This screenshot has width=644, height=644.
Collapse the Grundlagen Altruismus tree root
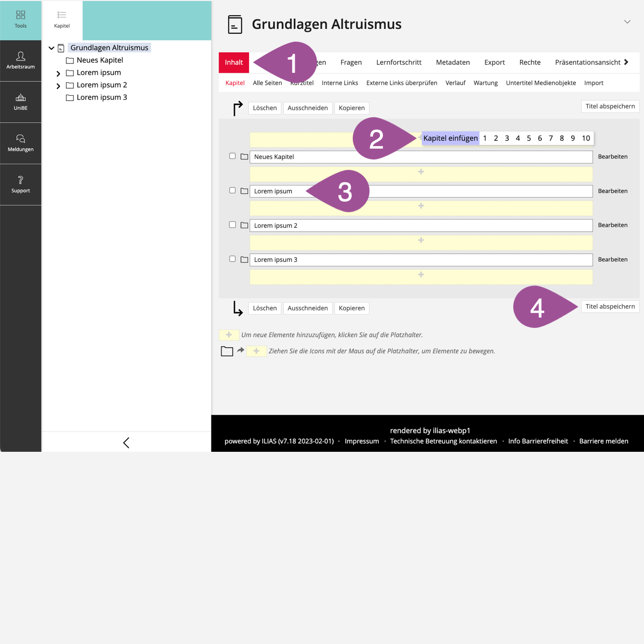(52, 48)
